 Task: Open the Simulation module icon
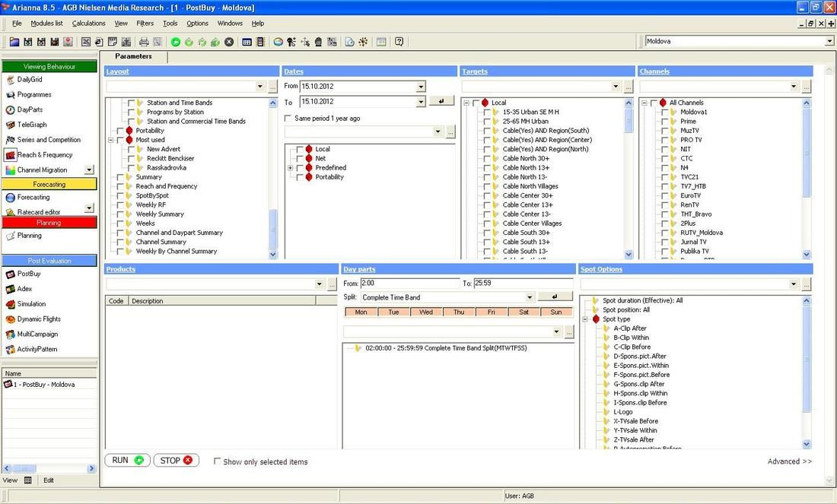pos(10,304)
